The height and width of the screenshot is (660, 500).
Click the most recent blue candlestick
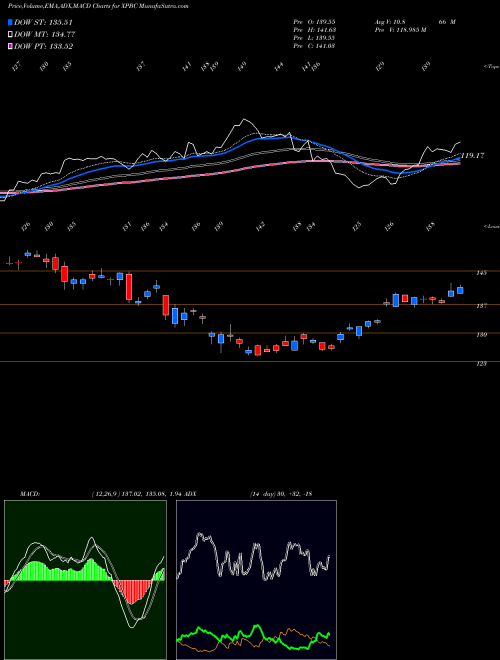460,290
